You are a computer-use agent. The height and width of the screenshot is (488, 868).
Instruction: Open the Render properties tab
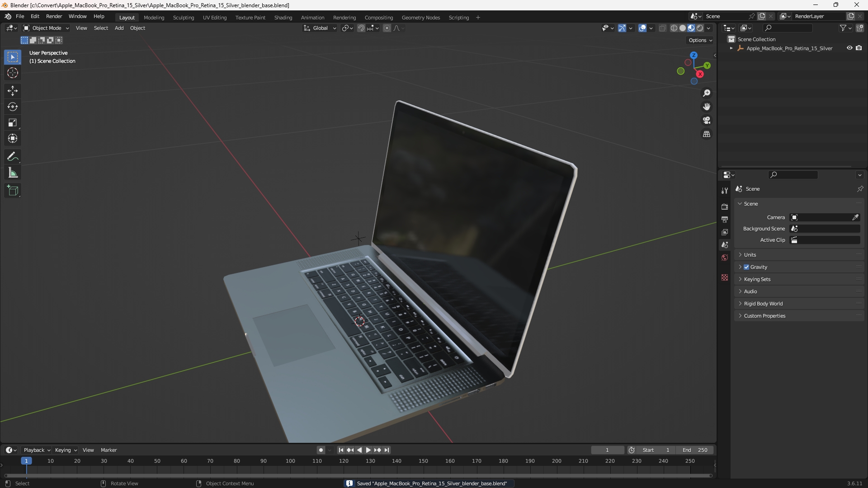tap(725, 206)
